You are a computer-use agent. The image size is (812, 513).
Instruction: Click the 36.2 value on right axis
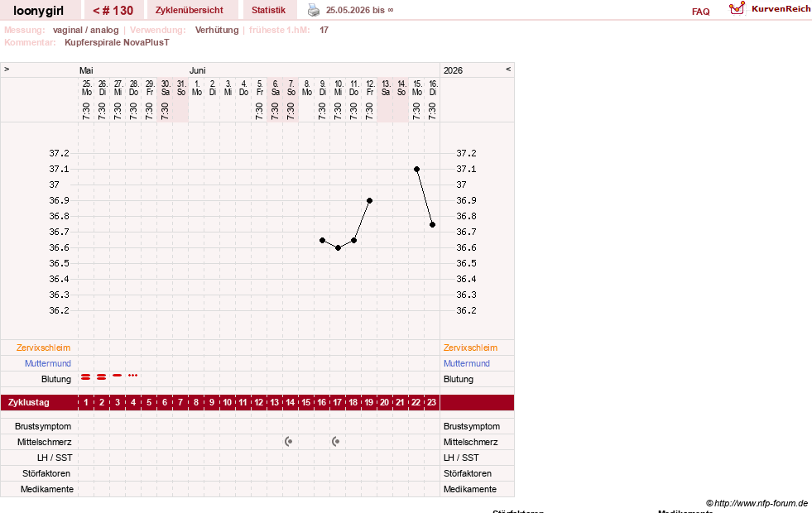click(x=466, y=310)
